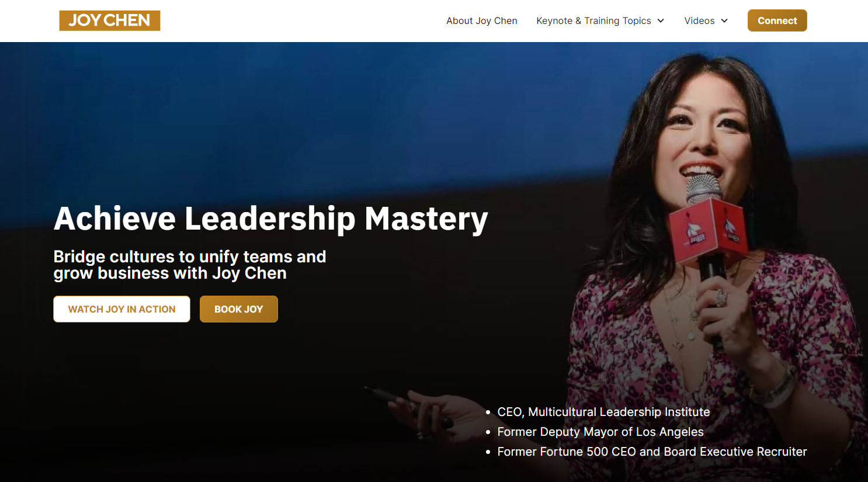868x482 pixels.
Task: Click the Watch Joy in Action button
Action: (121, 309)
